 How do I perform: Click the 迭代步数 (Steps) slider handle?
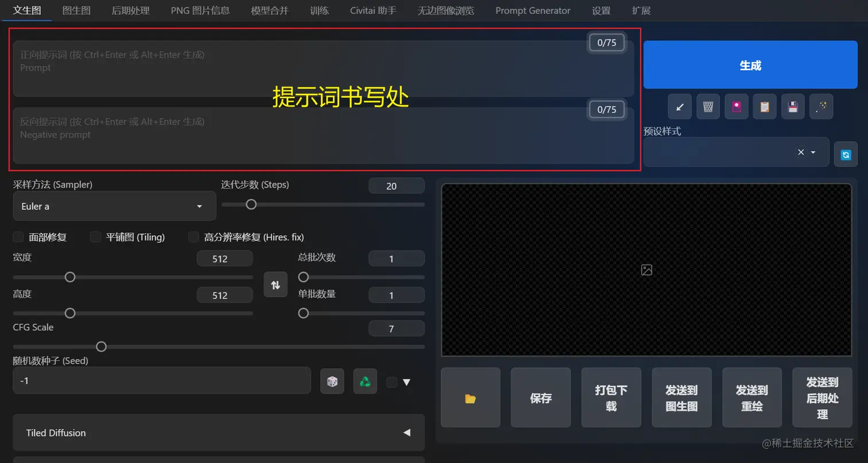click(x=251, y=204)
